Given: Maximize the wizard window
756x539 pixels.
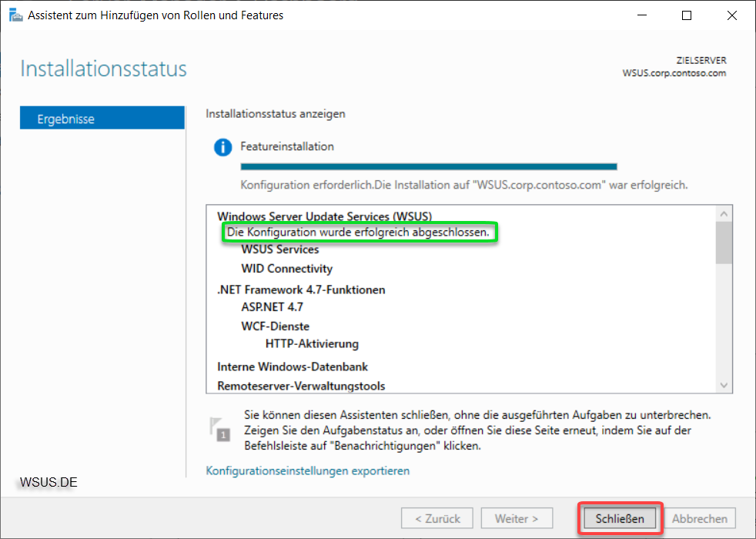Looking at the screenshot, I should pyautogui.click(x=687, y=15).
